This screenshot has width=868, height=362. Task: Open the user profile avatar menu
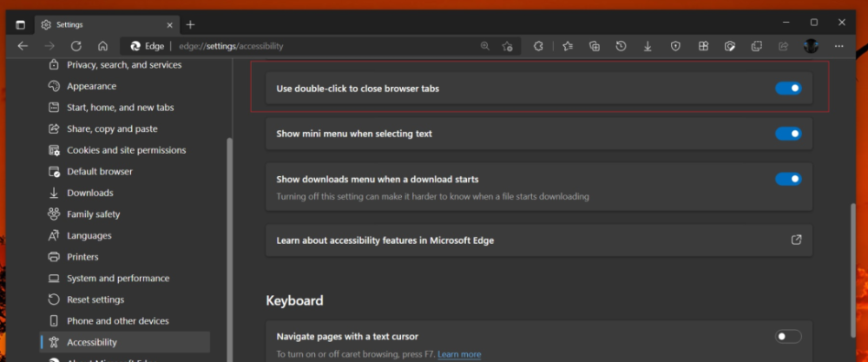coord(811,46)
